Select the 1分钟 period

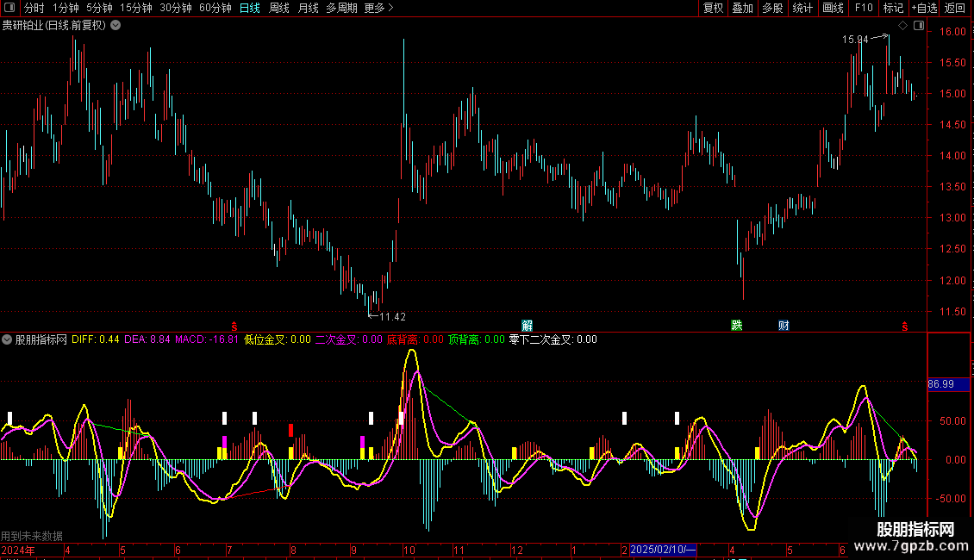click(66, 8)
